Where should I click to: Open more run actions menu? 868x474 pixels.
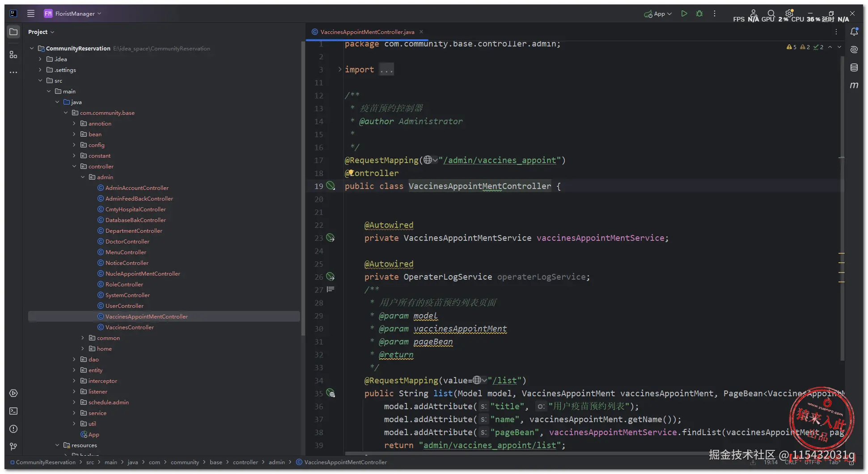(715, 13)
